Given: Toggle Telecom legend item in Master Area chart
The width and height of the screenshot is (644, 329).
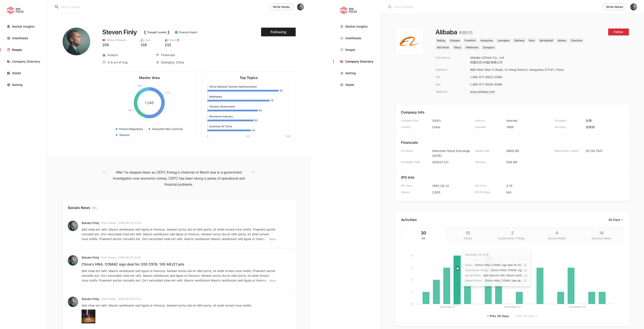Looking at the screenshot, I should pyautogui.click(x=124, y=135).
